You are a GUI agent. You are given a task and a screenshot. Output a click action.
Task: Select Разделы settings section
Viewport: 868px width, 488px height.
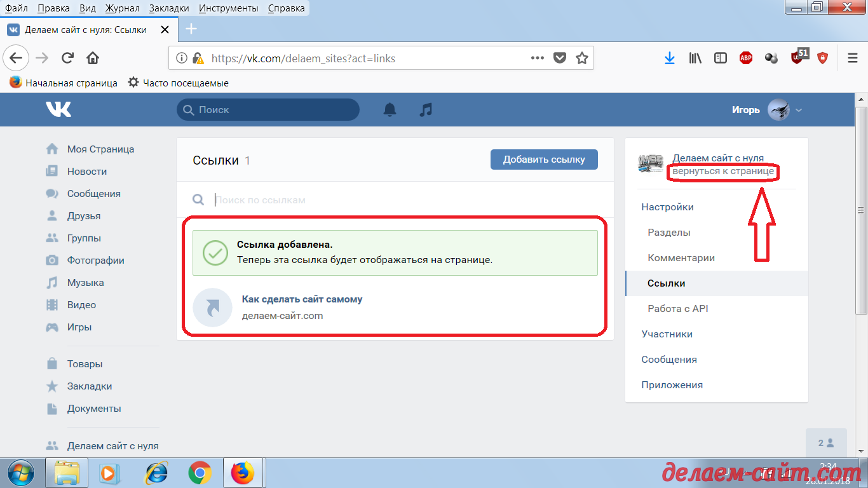(717, 233)
